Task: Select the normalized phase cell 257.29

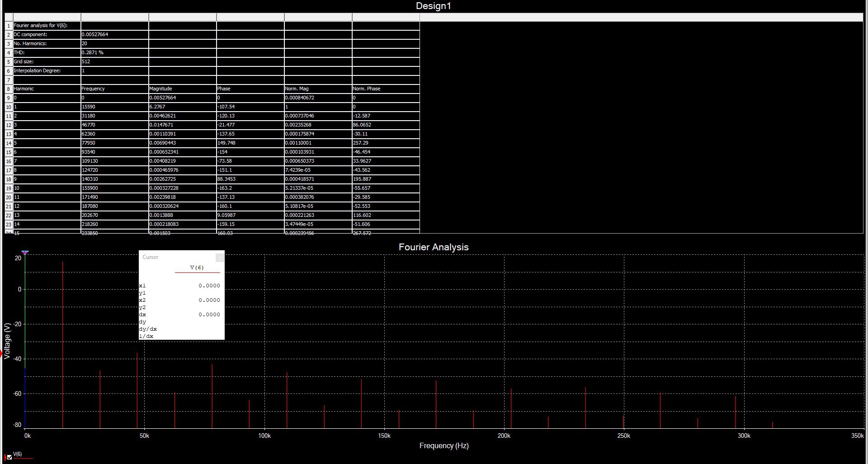Action: [x=386, y=143]
